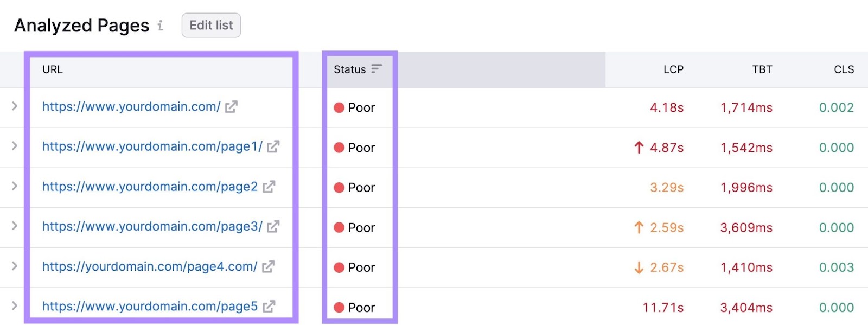The height and width of the screenshot is (325, 868).
Task: Click the TBT column header
Action: pos(762,69)
